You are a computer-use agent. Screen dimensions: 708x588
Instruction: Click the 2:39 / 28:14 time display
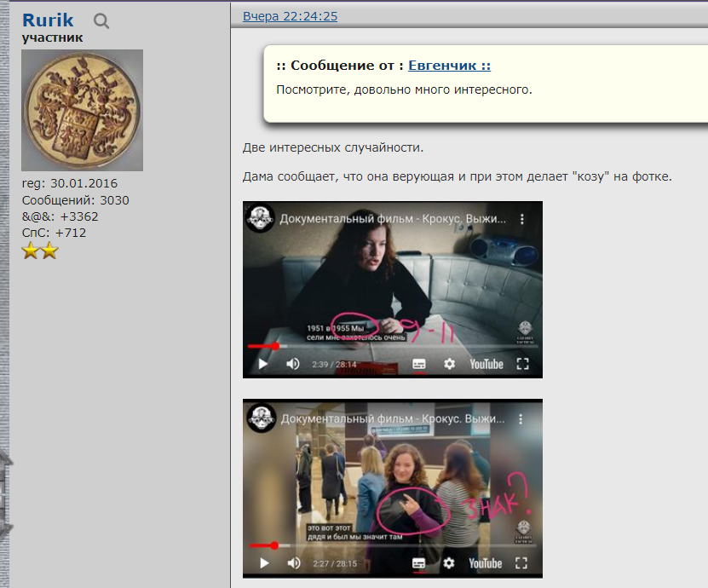[x=334, y=365]
